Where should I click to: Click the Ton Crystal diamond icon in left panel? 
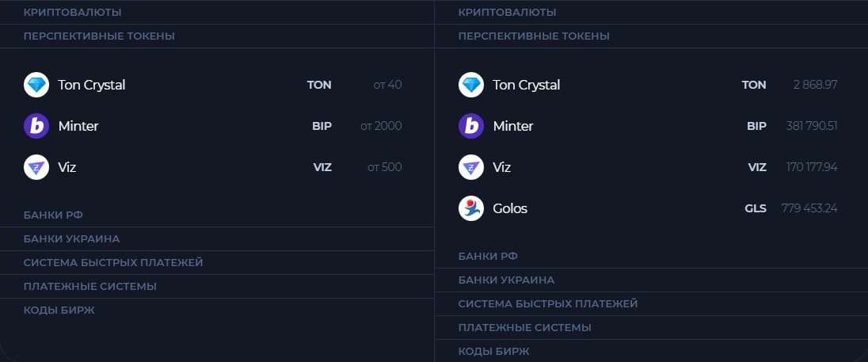click(x=36, y=85)
